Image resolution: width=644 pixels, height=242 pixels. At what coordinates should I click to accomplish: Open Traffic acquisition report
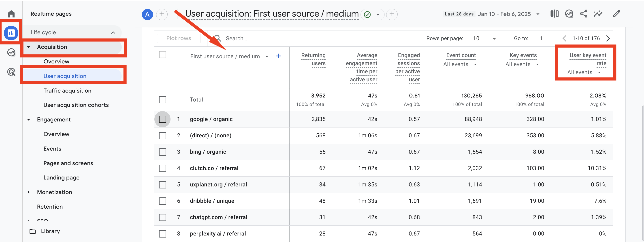point(67,91)
